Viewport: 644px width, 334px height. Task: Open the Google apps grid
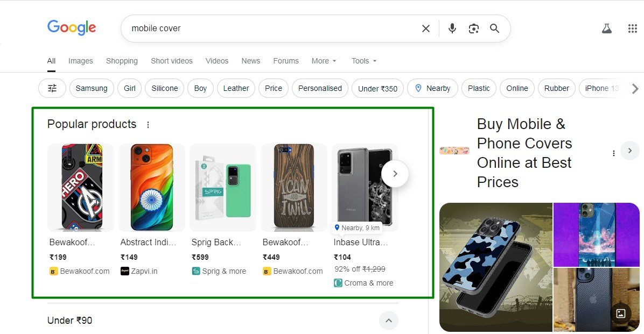[633, 29]
